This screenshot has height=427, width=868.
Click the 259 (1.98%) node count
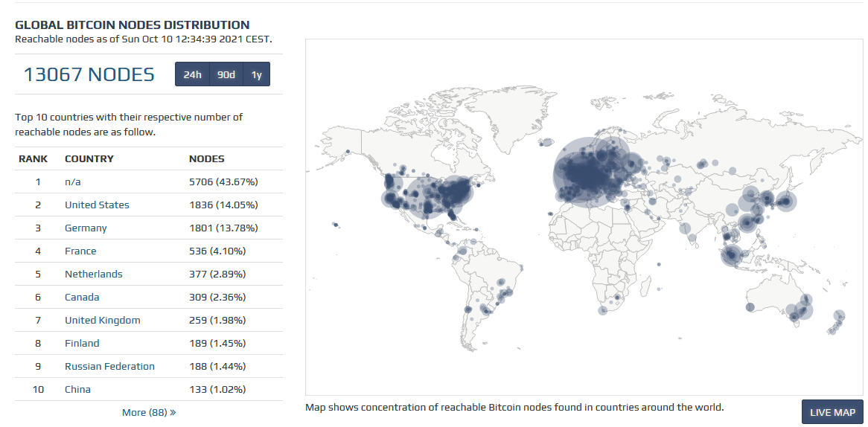(x=217, y=320)
